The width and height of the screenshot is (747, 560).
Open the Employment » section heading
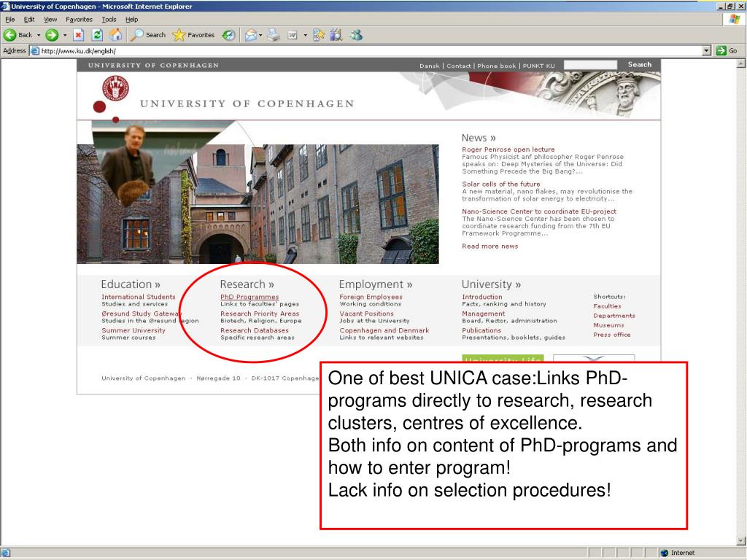[x=376, y=284]
